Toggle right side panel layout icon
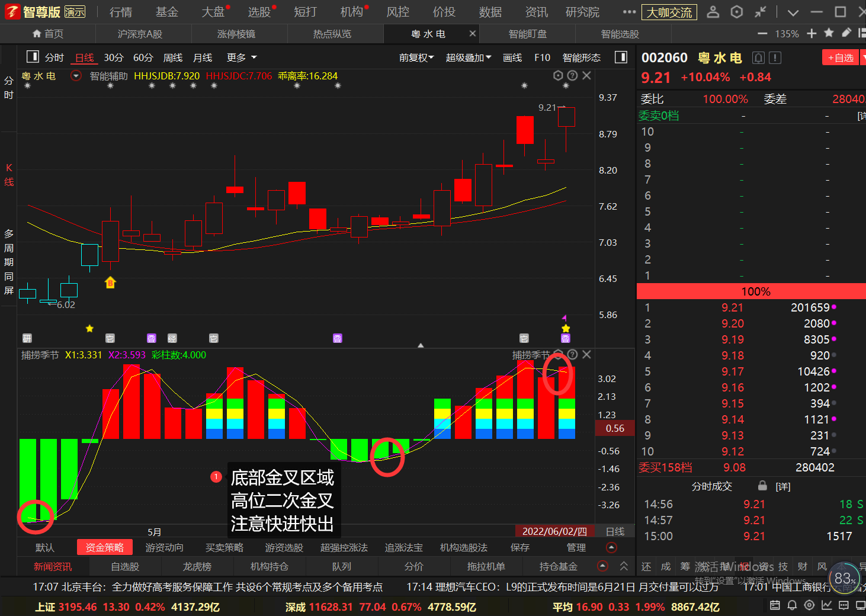 621,57
